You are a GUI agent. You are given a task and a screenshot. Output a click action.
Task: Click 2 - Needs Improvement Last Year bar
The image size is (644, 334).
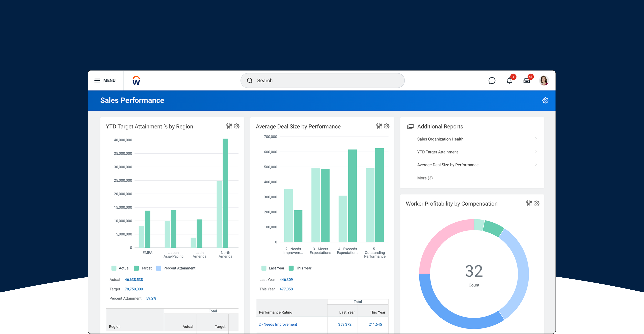pyautogui.click(x=288, y=215)
